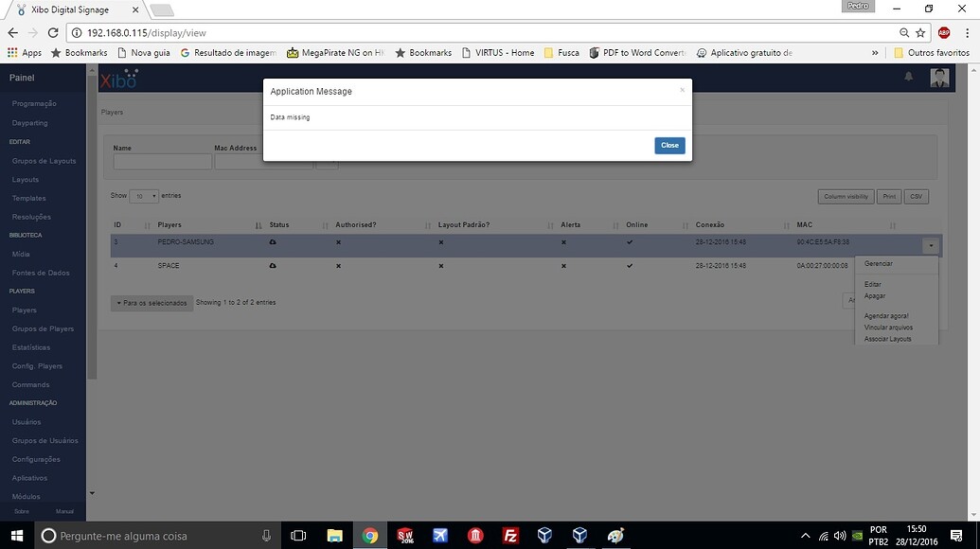The width and height of the screenshot is (980, 549).
Task: Click the Authorised cross icon for SPACE
Action: 338,266
